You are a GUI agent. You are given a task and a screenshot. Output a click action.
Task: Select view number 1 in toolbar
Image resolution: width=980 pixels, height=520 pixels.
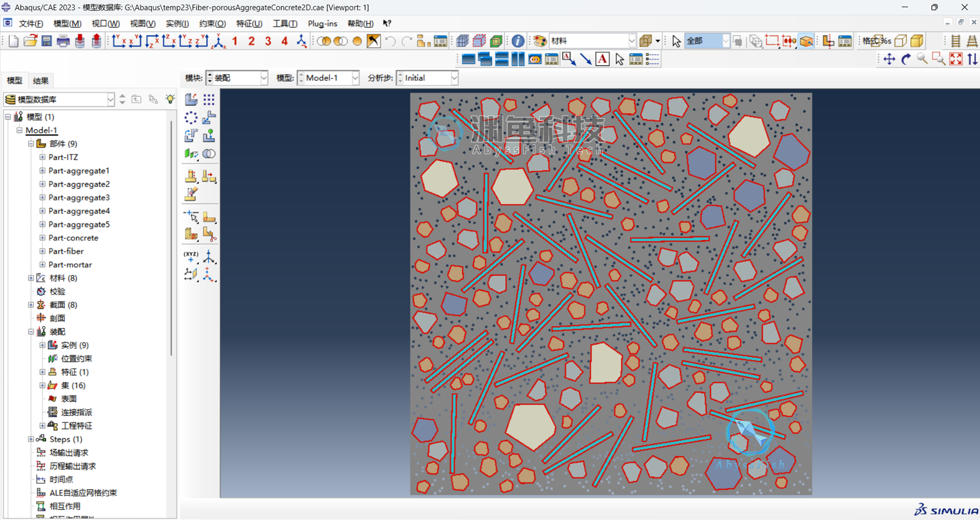pos(235,41)
